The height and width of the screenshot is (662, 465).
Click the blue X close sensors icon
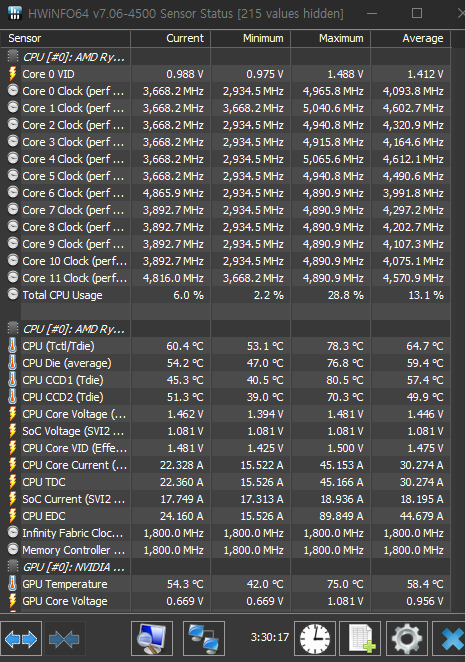tap(450, 639)
